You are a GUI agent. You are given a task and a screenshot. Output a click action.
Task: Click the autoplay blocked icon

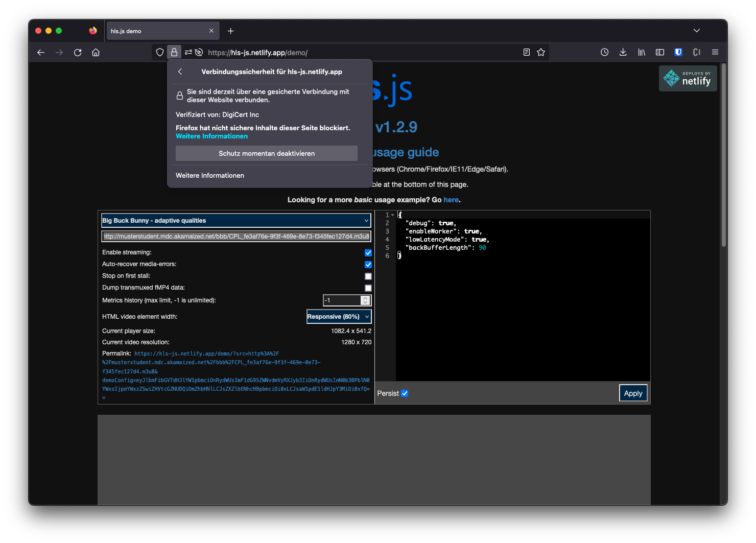click(x=199, y=52)
